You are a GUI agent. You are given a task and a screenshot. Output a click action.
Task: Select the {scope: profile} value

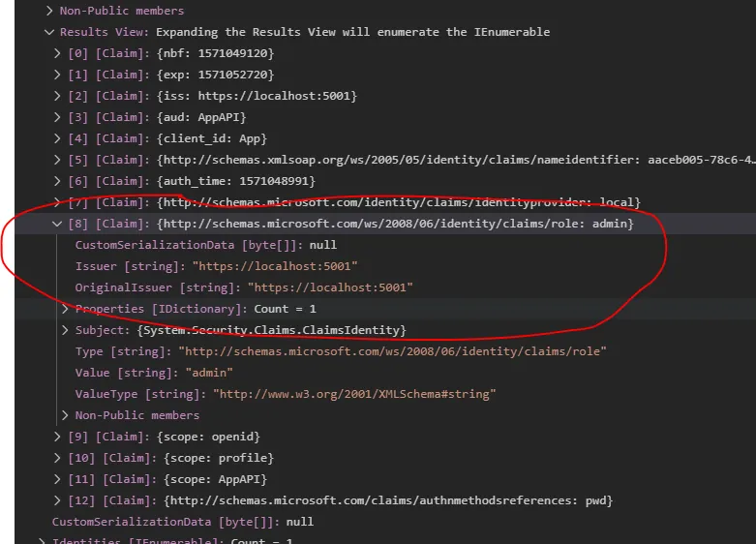pyautogui.click(x=219, y=458)
